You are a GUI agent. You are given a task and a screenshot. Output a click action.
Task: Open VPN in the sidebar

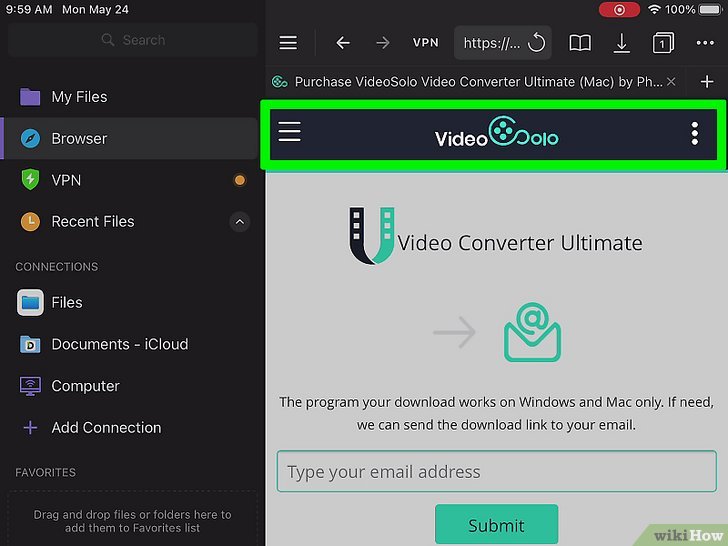click(x=130, y=180)
